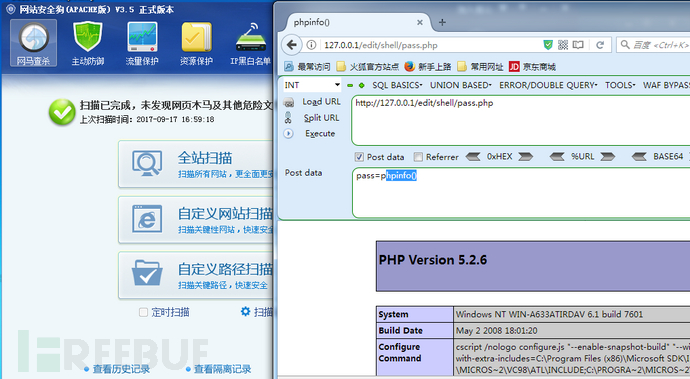This screenshot has height=379, width=690.
Task: Open 火狐官方站点 bookmark folder
Action: [x=367, y=66]
